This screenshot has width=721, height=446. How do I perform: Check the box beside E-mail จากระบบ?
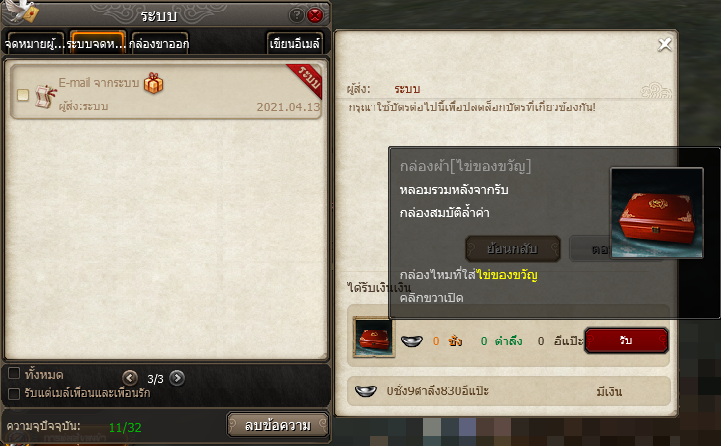point(23,95)
